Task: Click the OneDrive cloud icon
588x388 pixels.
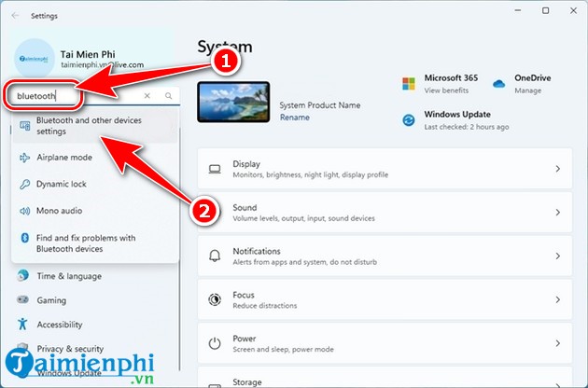Action: click(498, 84)
